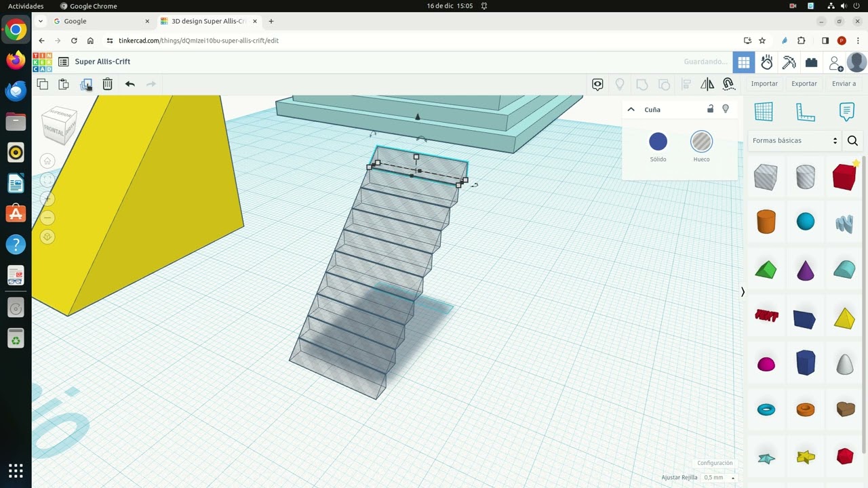Screen dimensions: 868x488
Task: Pick the gray hole Cylinder shape
Action: coord(805,177)
